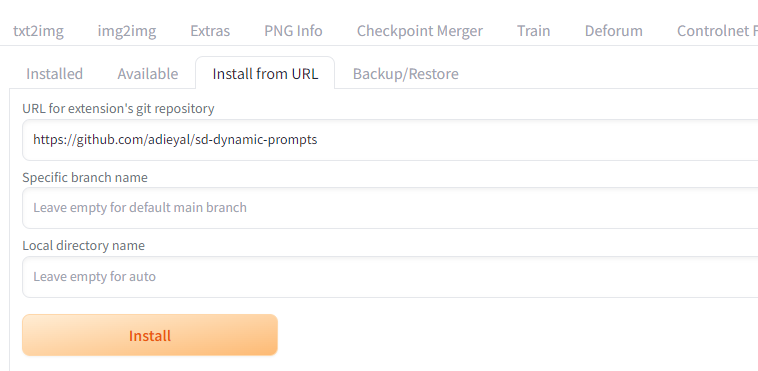Viewport: 758px width, 371px height.
Task: Open the Checkpoint Merger tab
Action: (420, 31)
